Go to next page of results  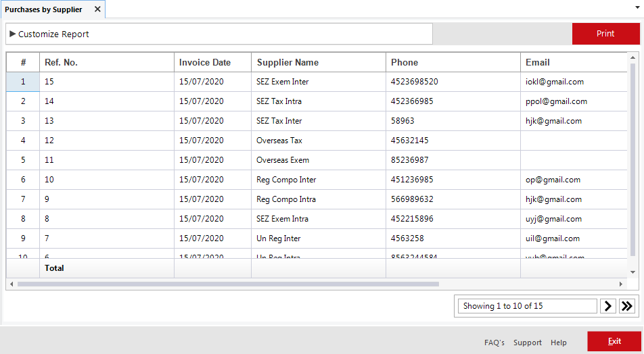point(608,306)
